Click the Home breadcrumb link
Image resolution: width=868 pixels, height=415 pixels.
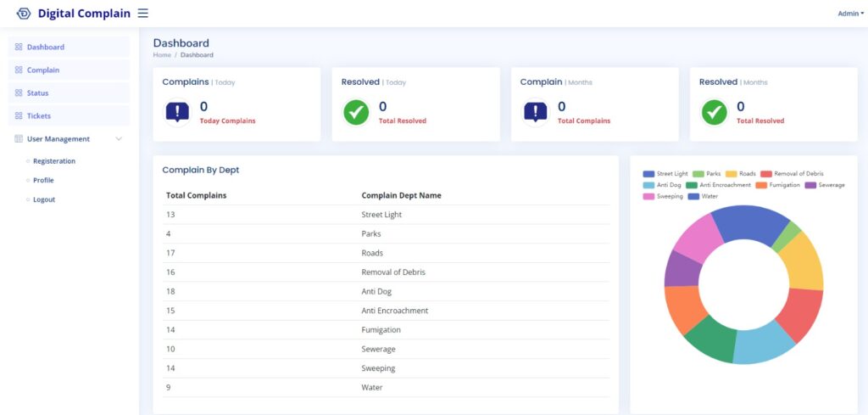162,55
